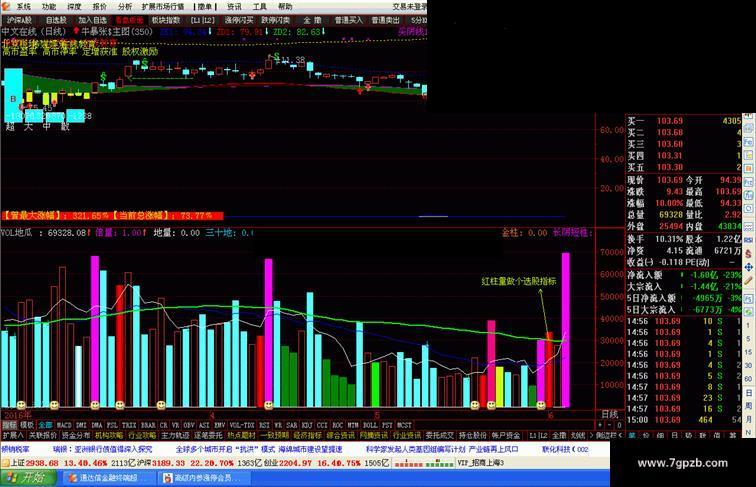
Task: Click the 普通卖出 sell button
Action: 385,20
